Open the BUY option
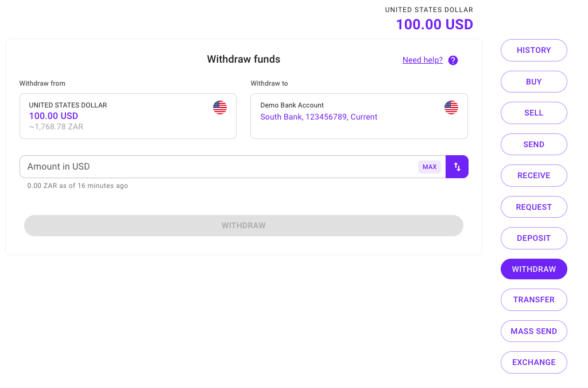This screenshot has width=588, height=388. click(533, 82)
